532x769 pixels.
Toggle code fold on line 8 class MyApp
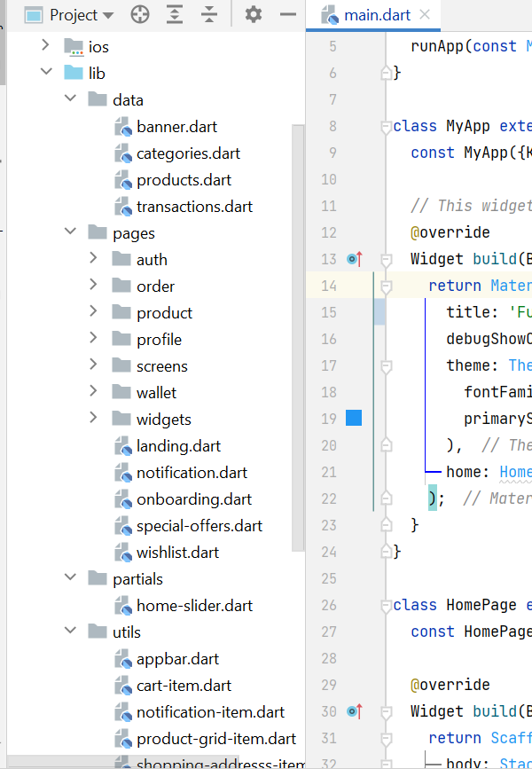coord(386,126)
